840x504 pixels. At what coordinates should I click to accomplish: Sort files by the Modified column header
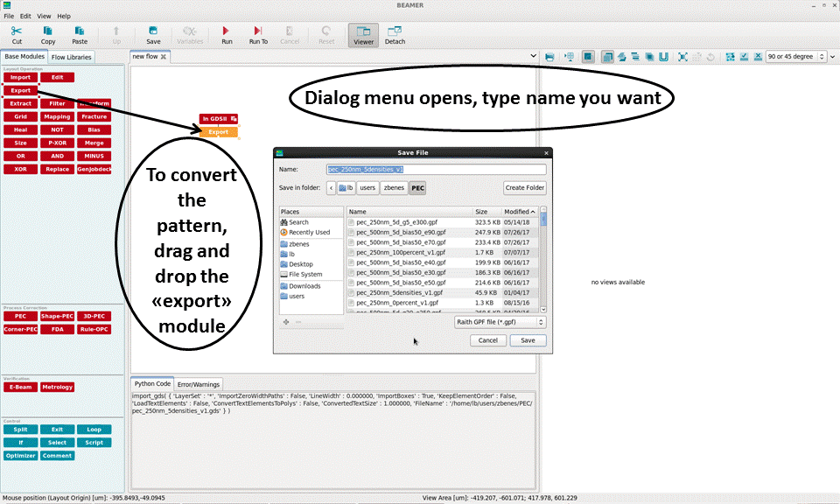pyautogui.click(x=519, y=212)
